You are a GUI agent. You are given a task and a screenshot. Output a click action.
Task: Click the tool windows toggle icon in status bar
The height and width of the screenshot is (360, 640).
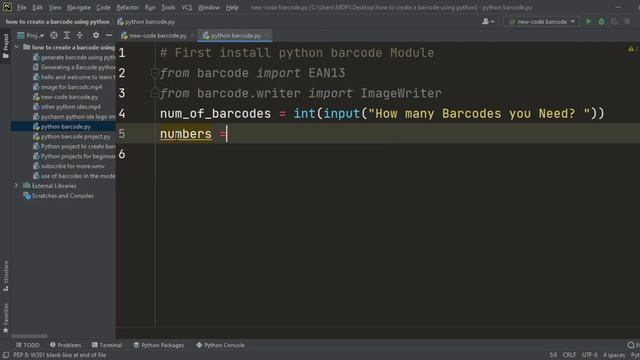click(6, 355)
